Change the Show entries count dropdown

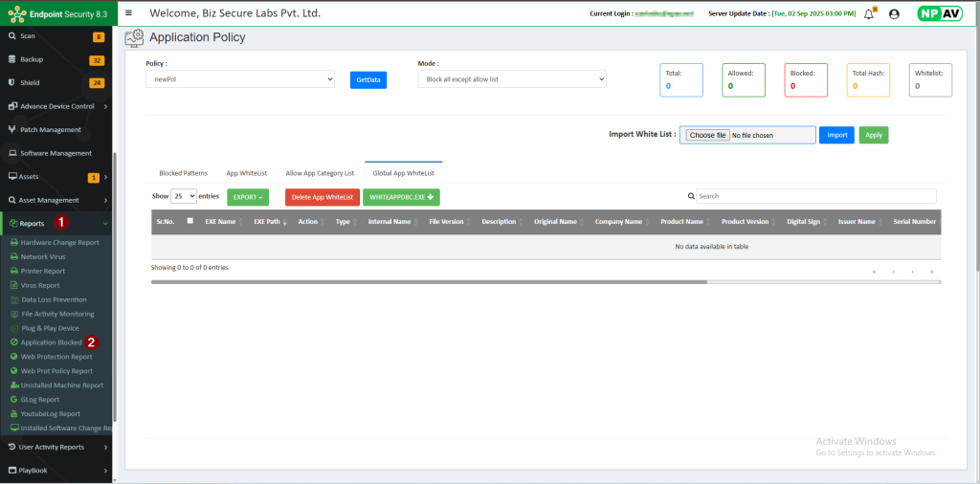[x=184, y=196]
